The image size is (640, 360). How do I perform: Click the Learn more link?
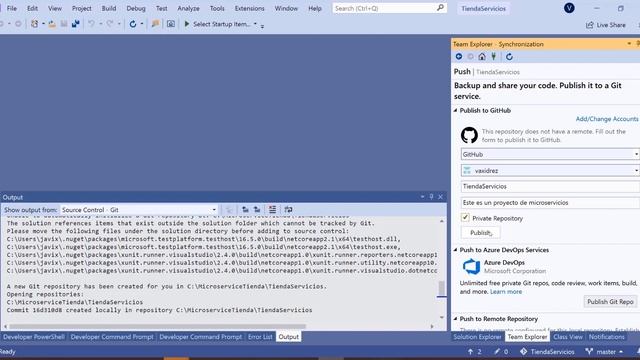506,291
